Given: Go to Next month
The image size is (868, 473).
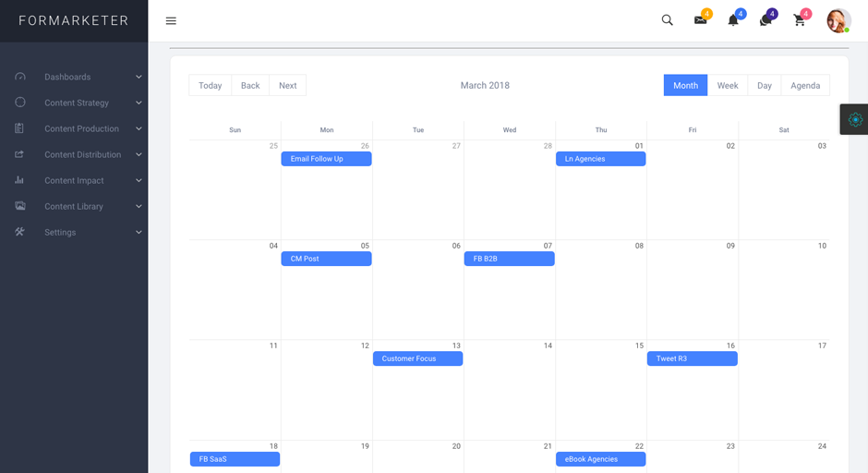Looking at the screenshot, I should (x=288, y=85).
